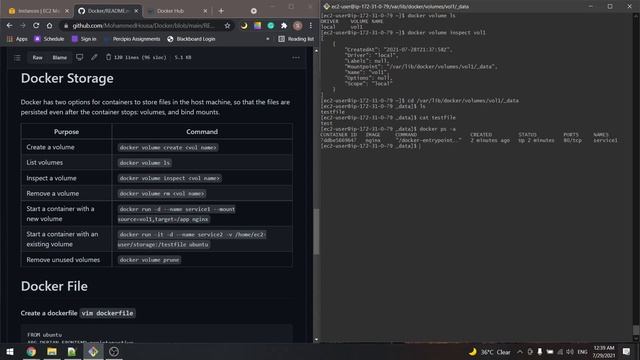Open the Reading list

pos(296,39)
